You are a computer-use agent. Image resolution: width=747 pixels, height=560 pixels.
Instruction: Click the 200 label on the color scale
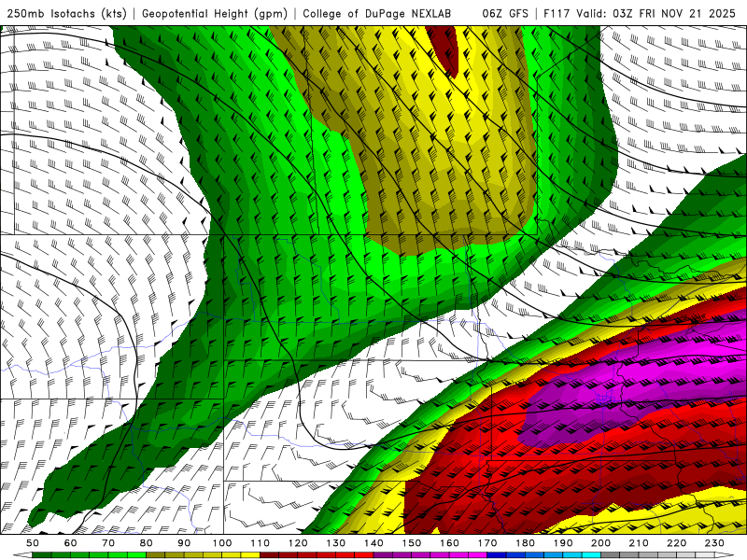point(600,543)
